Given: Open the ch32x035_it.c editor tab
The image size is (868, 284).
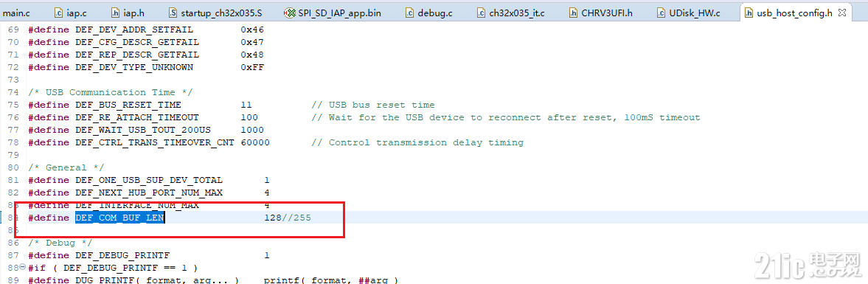Looking at the screenshot, I should pyautogui.click(x=516, y=13).
